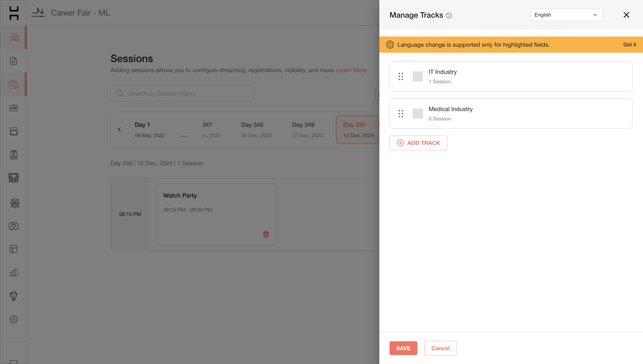Select the Day 1 tab
The image size is (643, 364).
point(150,130)
